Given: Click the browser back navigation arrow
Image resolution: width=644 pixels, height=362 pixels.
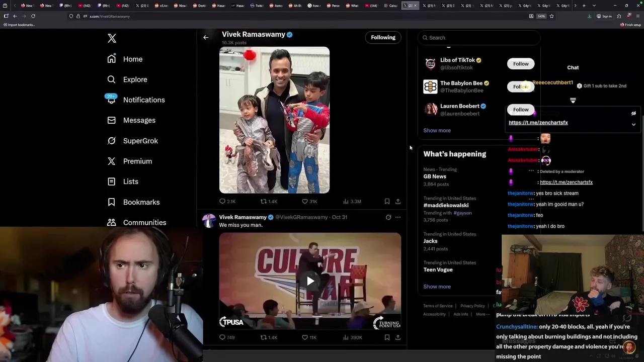Looking at the screenshot, I should tap(15, 16).
